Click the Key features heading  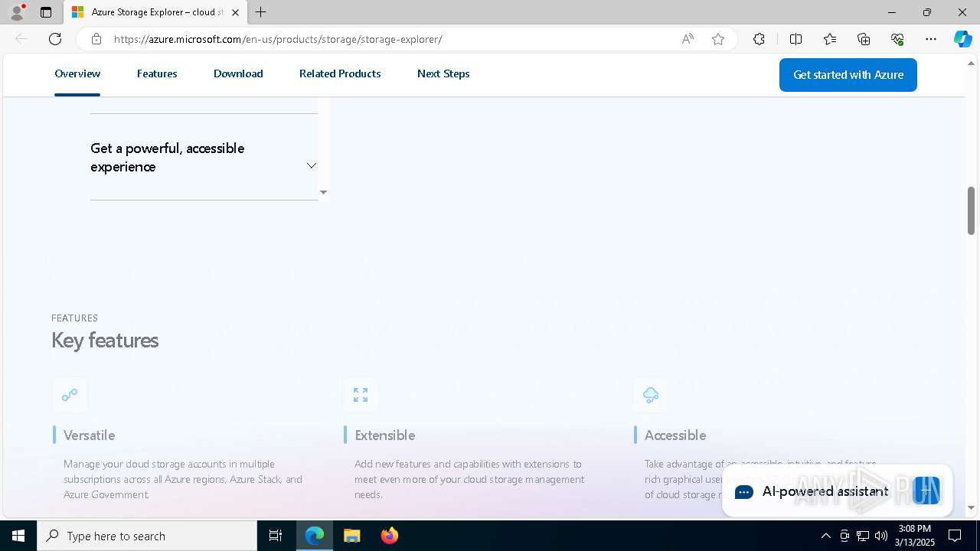pyautogui.click(x=105, y=341)
